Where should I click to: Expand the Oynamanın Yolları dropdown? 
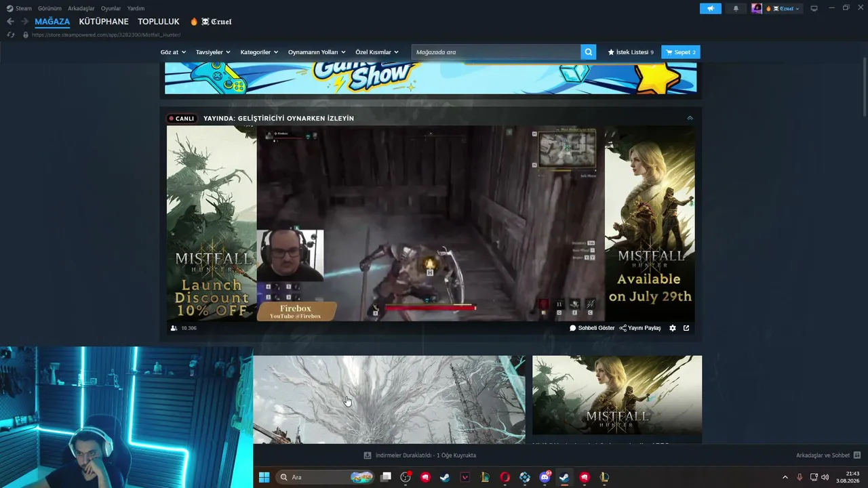[317, 52]
